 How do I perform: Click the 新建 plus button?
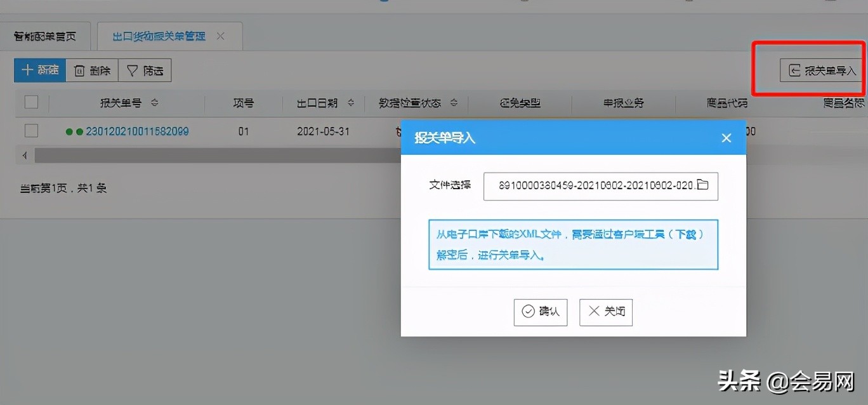pos(40,70)
